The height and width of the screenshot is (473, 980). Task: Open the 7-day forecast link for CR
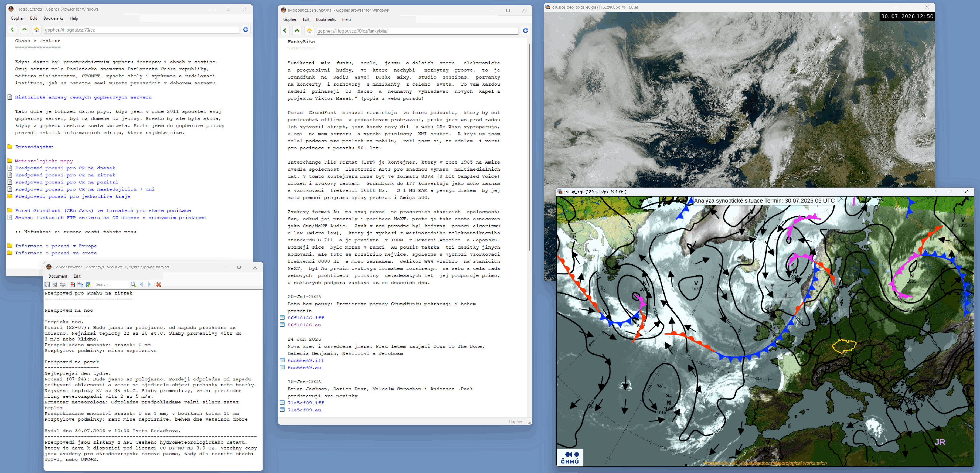(x=85, y=189)
